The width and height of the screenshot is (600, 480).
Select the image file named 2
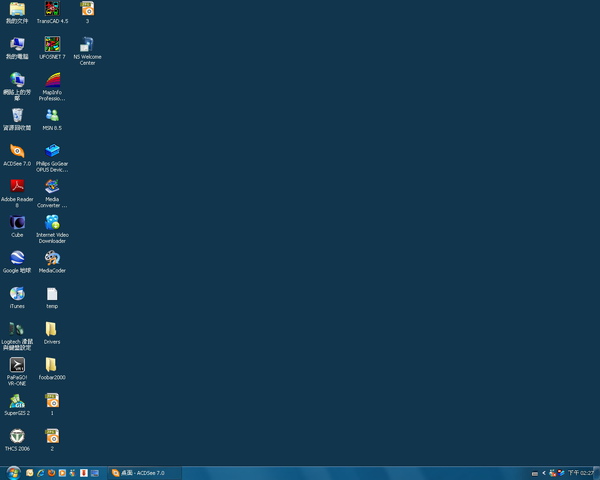pyautogui.click(x=52, y=439)
